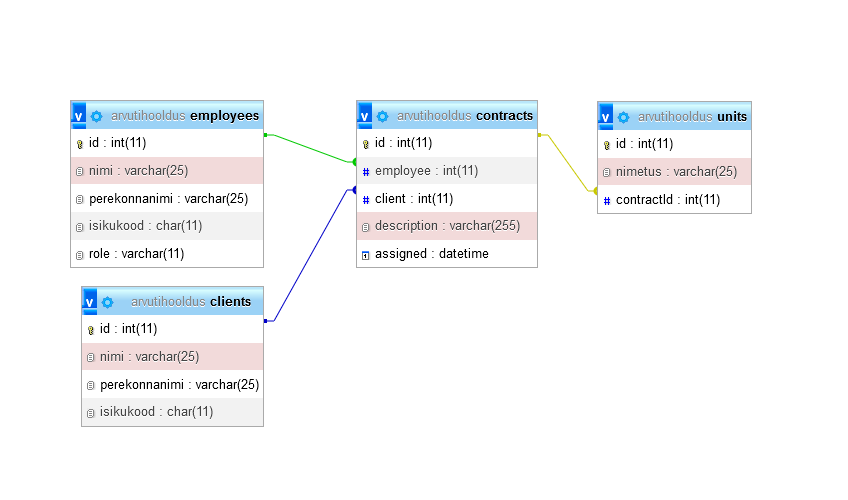This screenshot has height=500, width=848.
Task: Select the employees table title
Action: point(224,116)
